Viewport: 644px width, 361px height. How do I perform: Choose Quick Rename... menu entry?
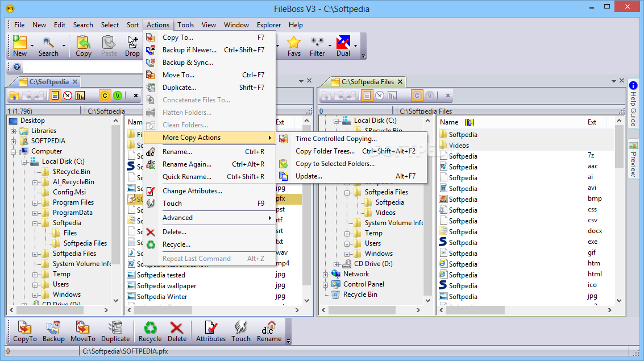[x=210, y=177]
